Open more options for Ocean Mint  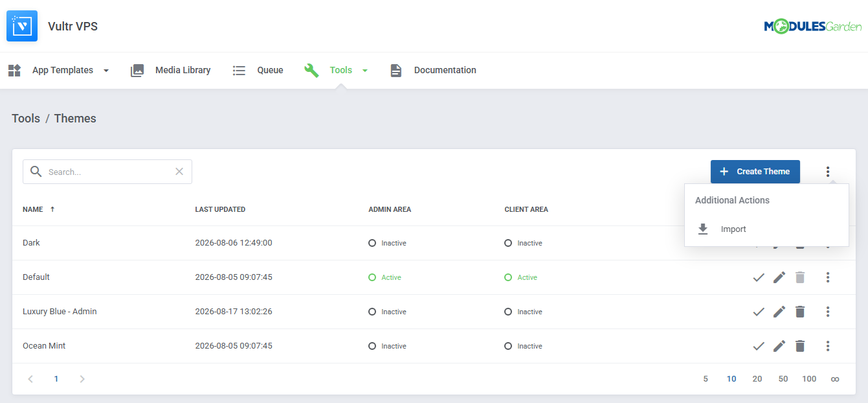828,346
